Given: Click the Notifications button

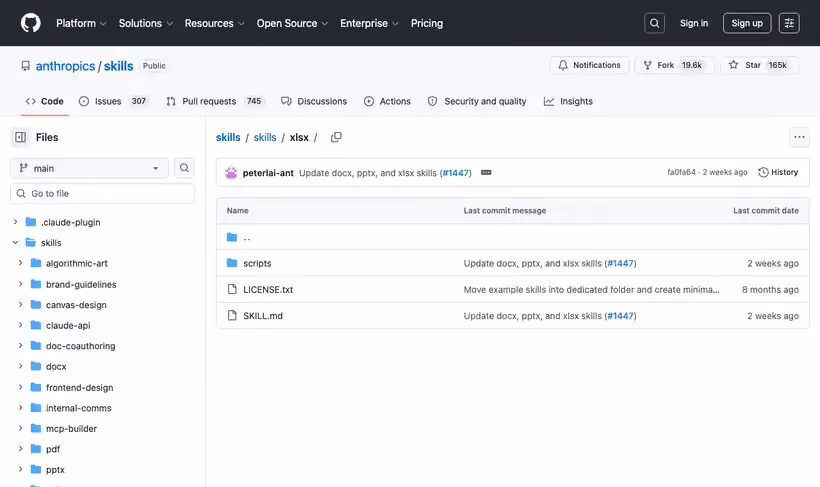Looking at the screenshot, I should (x=589, y=65).
